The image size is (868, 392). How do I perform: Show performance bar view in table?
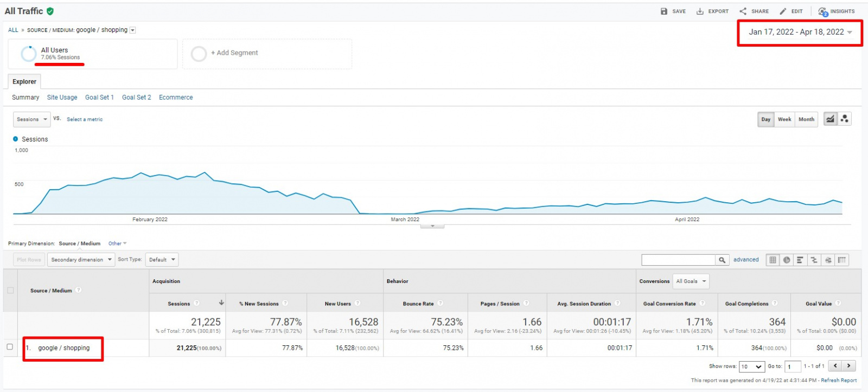click(x=800, y=260)
